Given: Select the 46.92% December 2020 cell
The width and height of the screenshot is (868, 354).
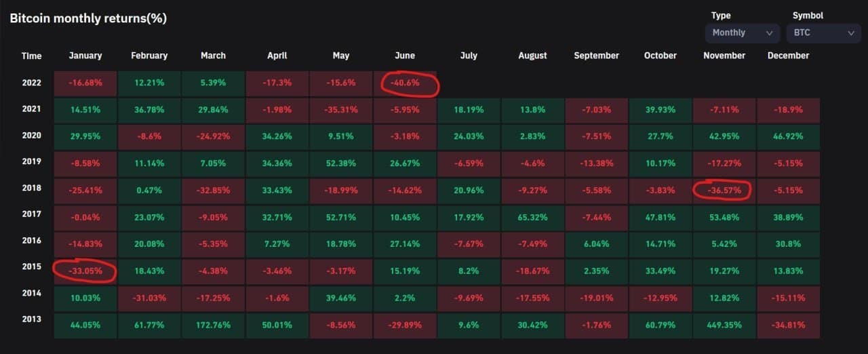Looking at the screenshot, I should point(788,137).
